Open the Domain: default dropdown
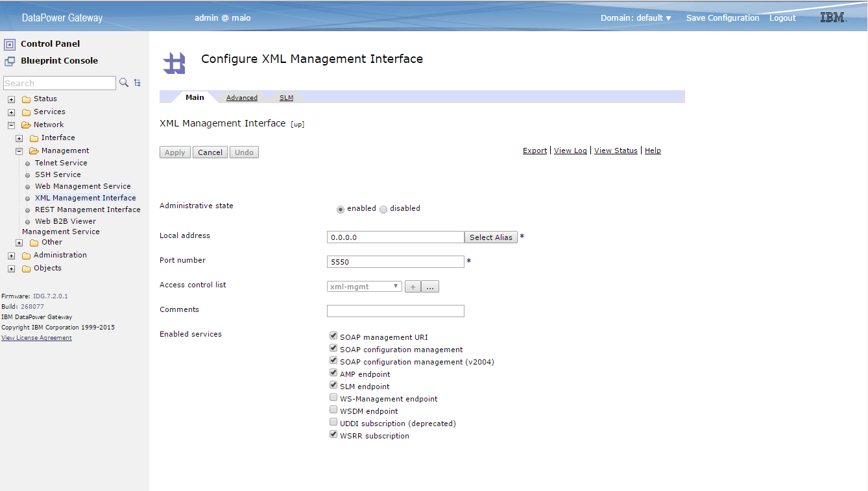 (x=636, y=18)
